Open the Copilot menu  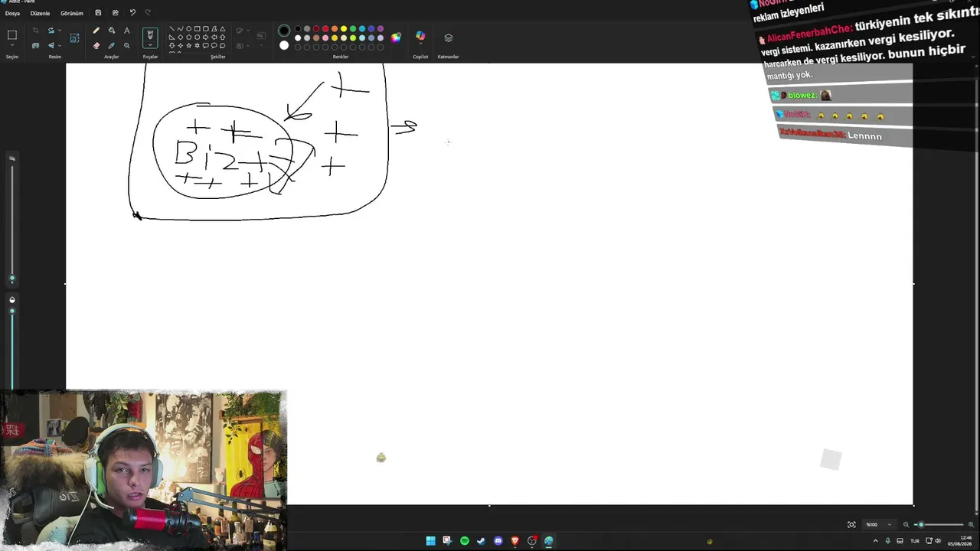[x=420, y=37]
